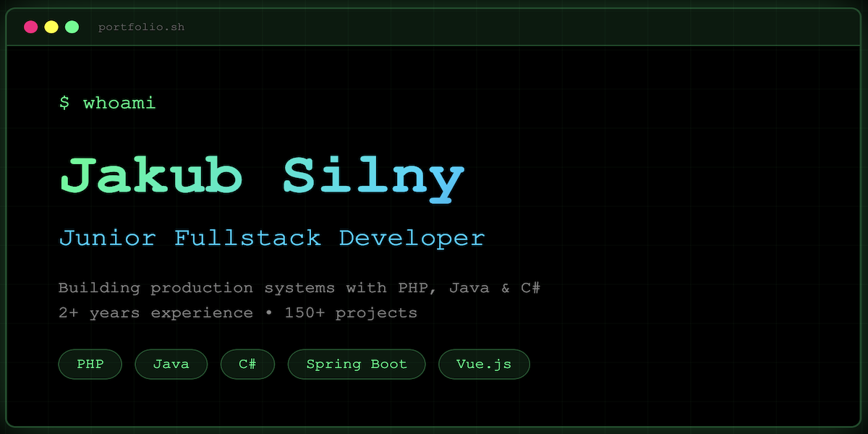
Task: Click the green maximize dot
Action: pyautogui.click(x=72, y=27)
